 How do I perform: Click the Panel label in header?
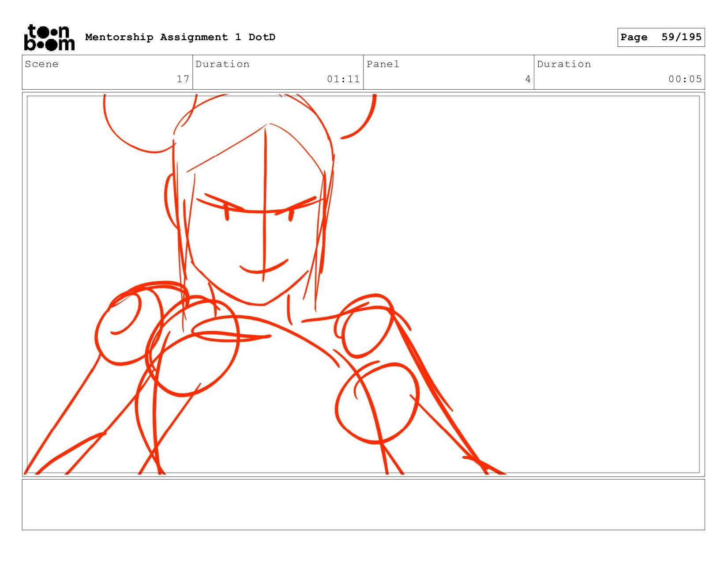pos(383,64)
